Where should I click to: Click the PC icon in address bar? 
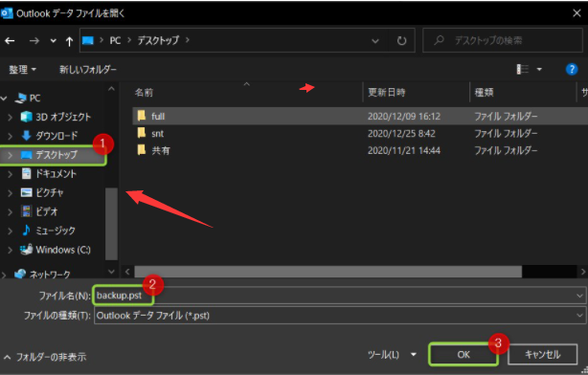tap(88, 40)
